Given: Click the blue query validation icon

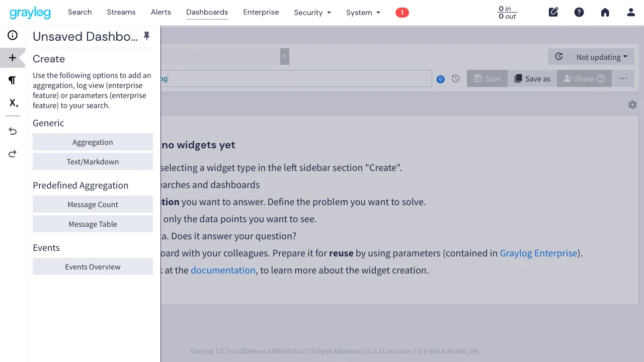Looking at the screenshot, I should [x=441, y=79].
